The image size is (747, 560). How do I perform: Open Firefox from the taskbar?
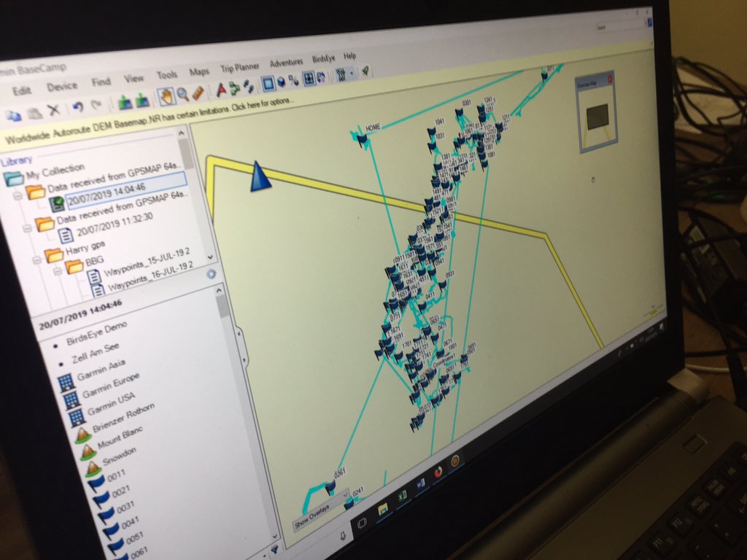coord(438,472)
